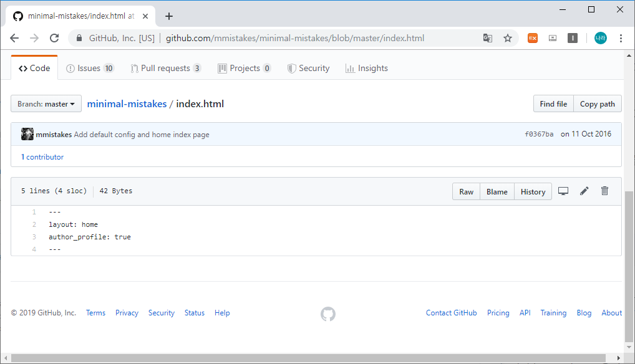View the Raw file
The height and width of the screenshot is (364, 635).
466,192
